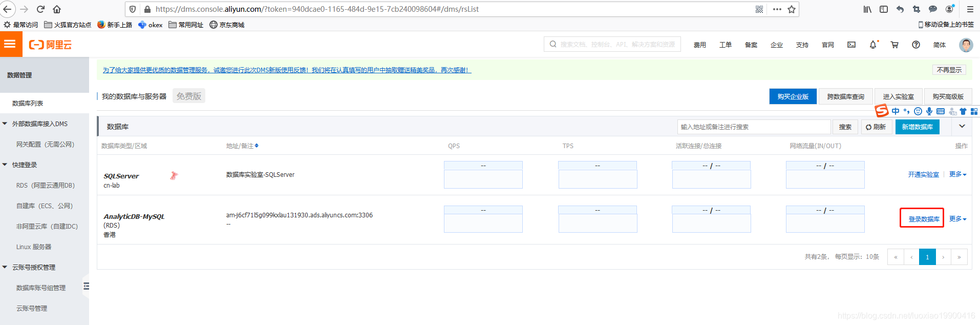Collapse the 外部数据库接入DMS tree section
The height and width of the screenshot is (325, 980).
tap(5, 124)
